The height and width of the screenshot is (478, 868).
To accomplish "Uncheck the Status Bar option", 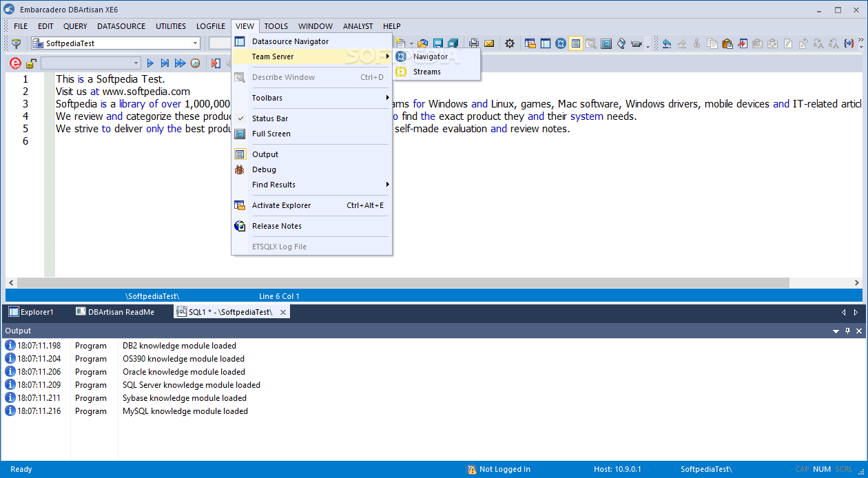I will (311, 118).
